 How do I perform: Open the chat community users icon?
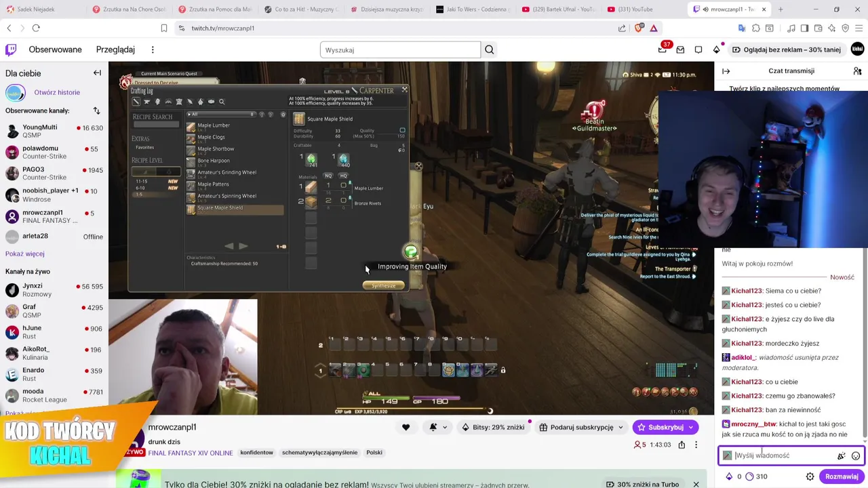(858, 71)
